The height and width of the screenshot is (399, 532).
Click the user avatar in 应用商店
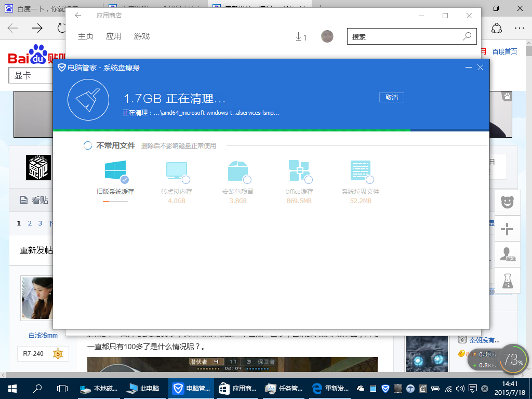click(327, 36)
